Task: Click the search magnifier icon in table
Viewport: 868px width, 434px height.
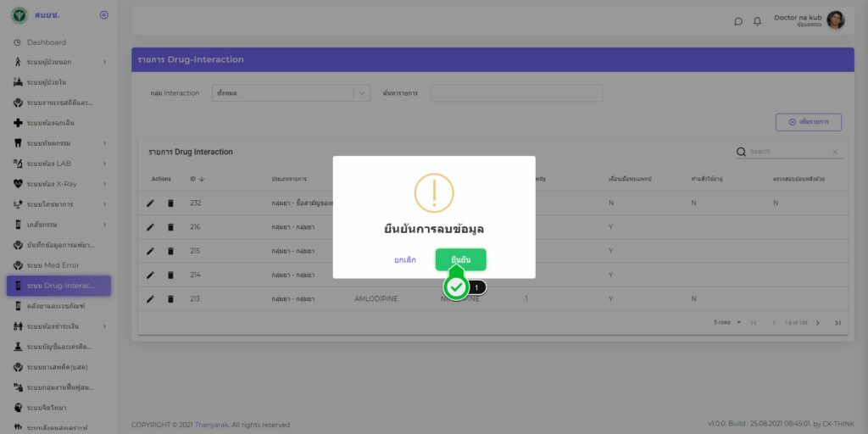Action: [742, 152]
